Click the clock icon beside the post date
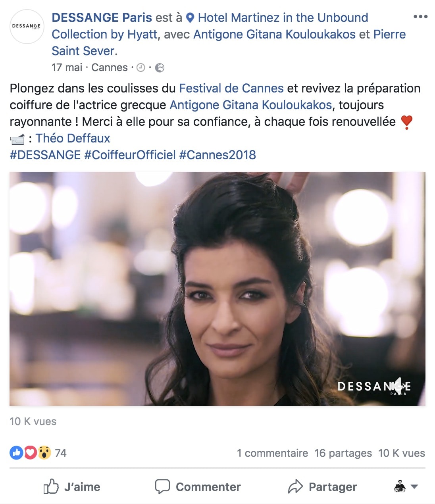This screenshot has height=504, width=435. click(141, 68)
